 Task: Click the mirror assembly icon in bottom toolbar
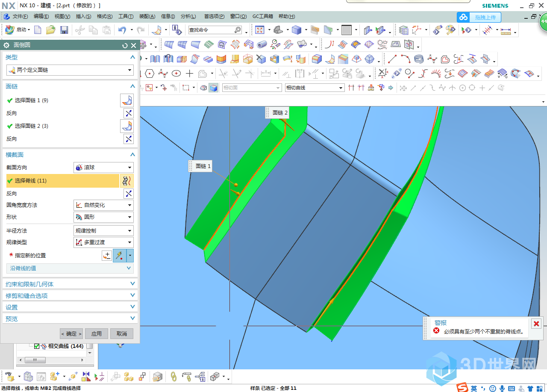point(86,377)
